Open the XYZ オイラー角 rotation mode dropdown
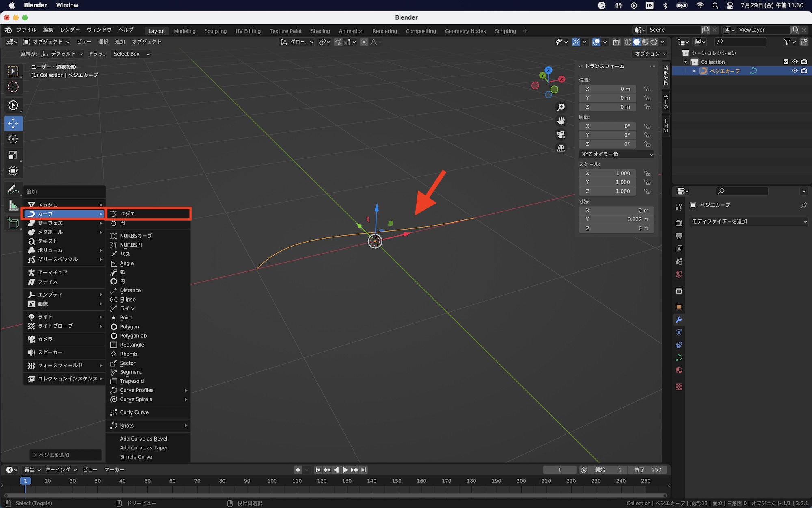 [x=616, y=154]
